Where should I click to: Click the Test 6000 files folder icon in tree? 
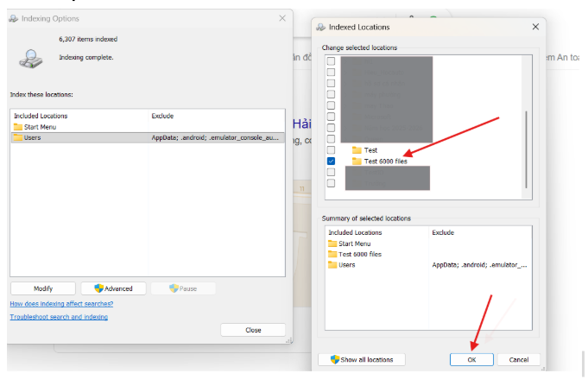[357, 161]
